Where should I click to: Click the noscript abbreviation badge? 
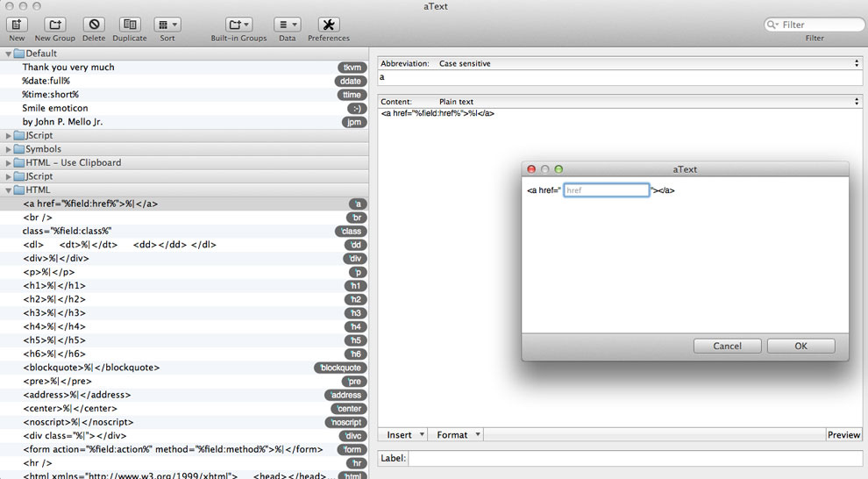pos(345,422)
